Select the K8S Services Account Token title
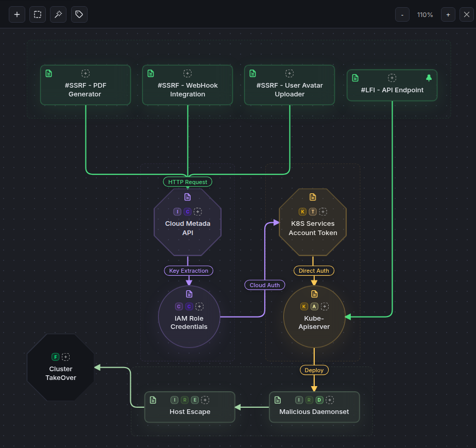The image size is (476, 448). pos(313,228)
